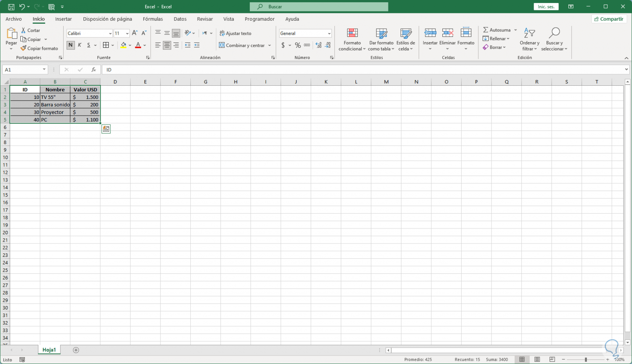Open Estilos de celda gallery
The width and height of the screenshot is (632, 364).
406,39
